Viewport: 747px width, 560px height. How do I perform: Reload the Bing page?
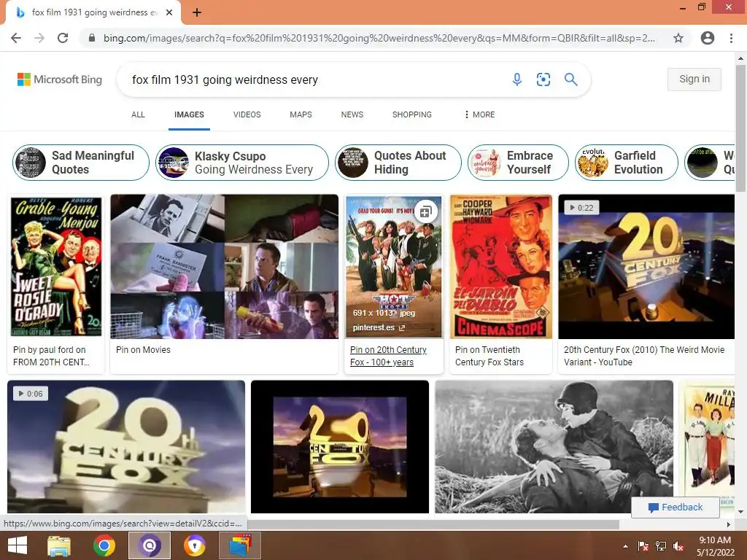click(63, 38)
